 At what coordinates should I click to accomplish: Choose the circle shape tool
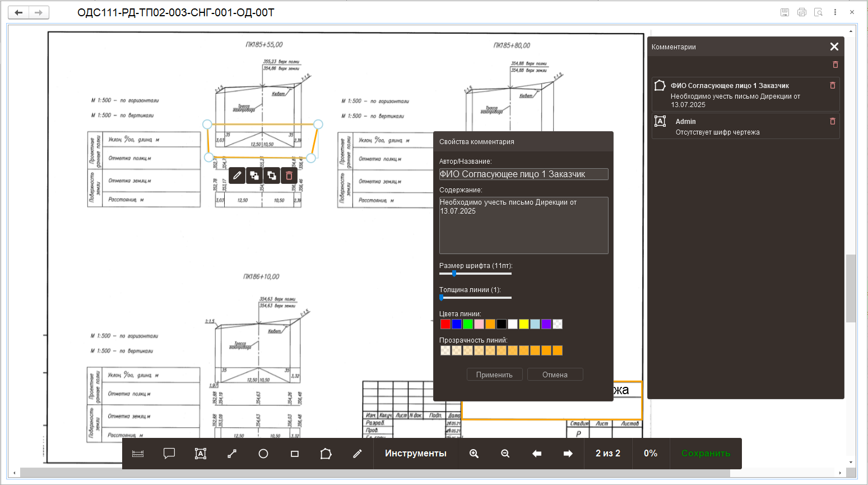coord(263,454)
